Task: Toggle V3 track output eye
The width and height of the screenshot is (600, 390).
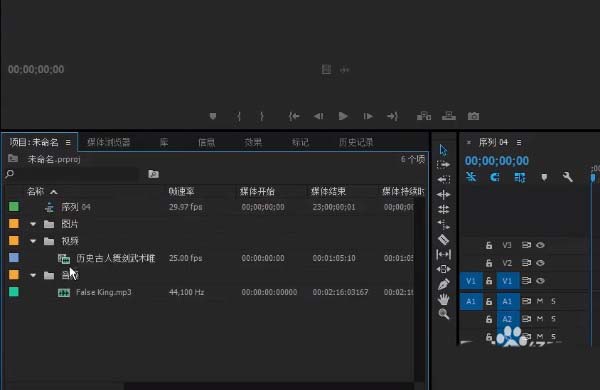Action: [540, 245]
